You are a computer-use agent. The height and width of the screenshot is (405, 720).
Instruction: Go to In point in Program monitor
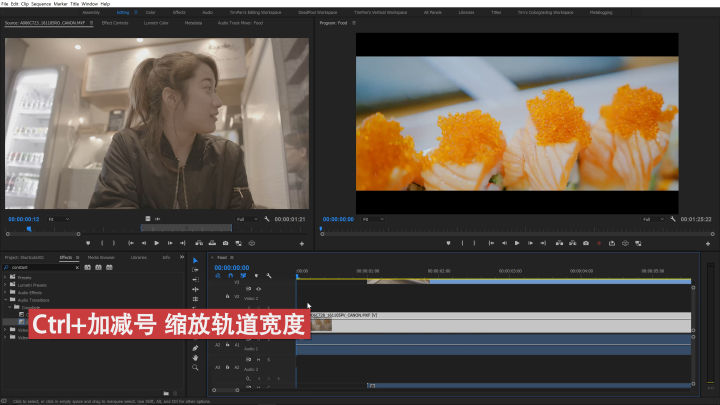pos(491,243)
